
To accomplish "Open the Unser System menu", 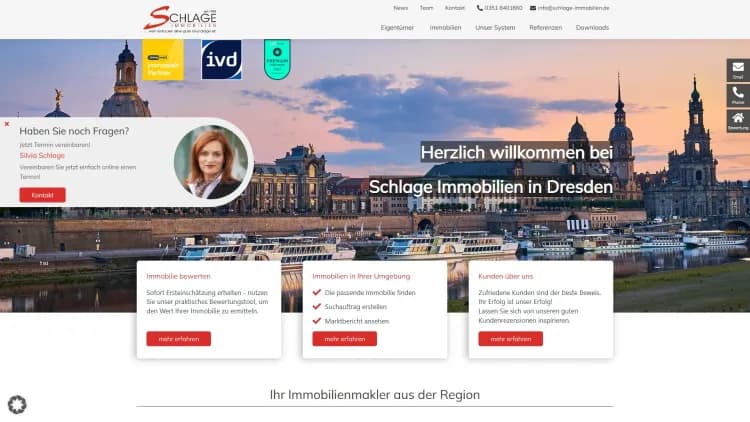I will 495,28.
